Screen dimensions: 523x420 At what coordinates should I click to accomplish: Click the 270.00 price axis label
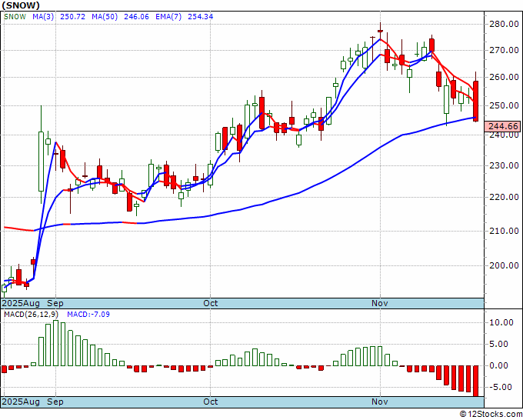[x=504, y=50]
